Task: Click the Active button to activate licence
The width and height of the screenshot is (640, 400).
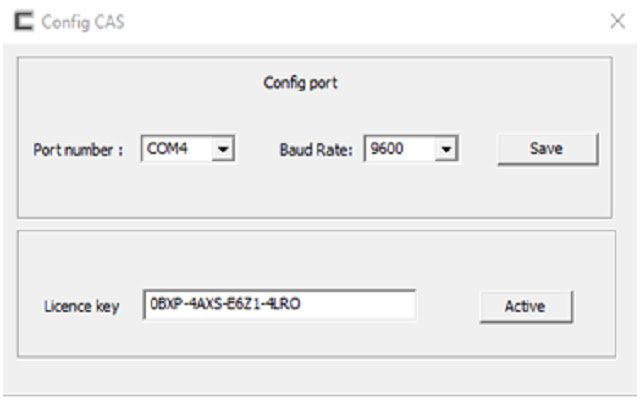Action: click(526, 306)
